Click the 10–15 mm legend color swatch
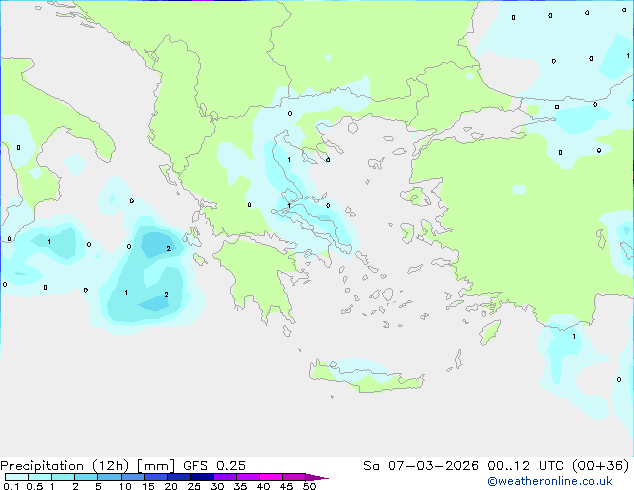The height and width of the screenshot is (490, 634). tap(133, 477)
